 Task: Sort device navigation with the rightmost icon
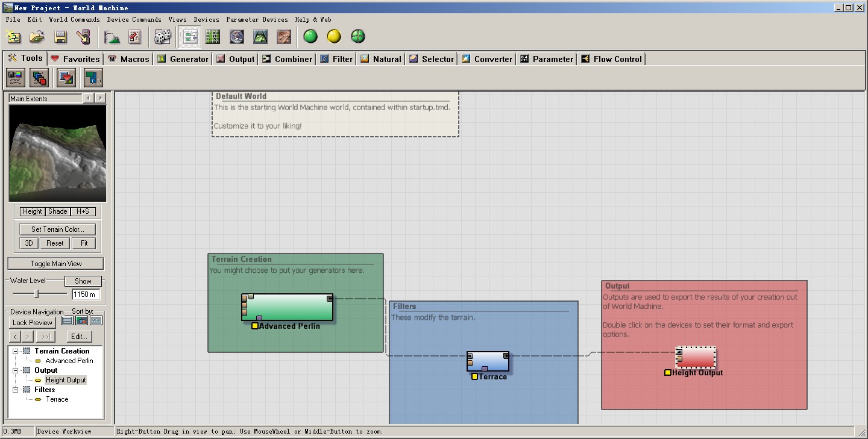pyautogui.click(x=96, y=320)
